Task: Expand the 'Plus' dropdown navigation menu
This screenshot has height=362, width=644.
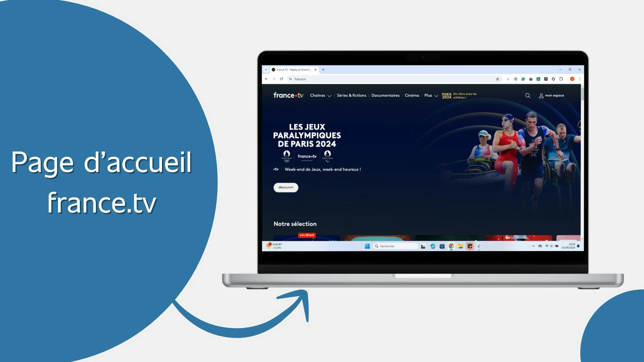Action: pyautogui.click(x=431, y=95)
